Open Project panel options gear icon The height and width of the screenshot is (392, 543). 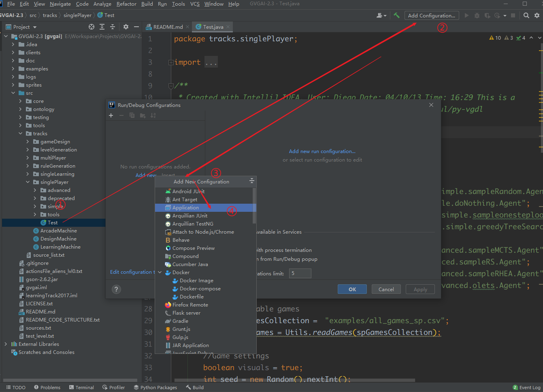pos(126,27)
